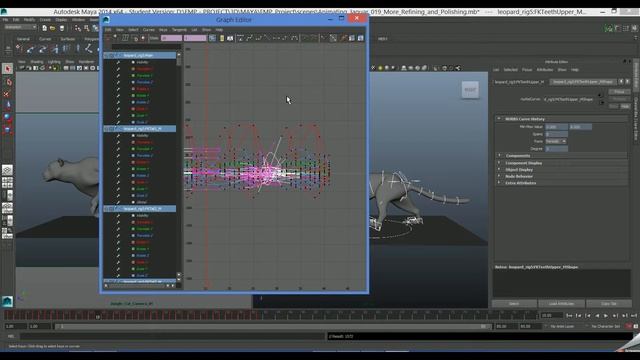Switch to four view layout icon

[x=7, y=182]
